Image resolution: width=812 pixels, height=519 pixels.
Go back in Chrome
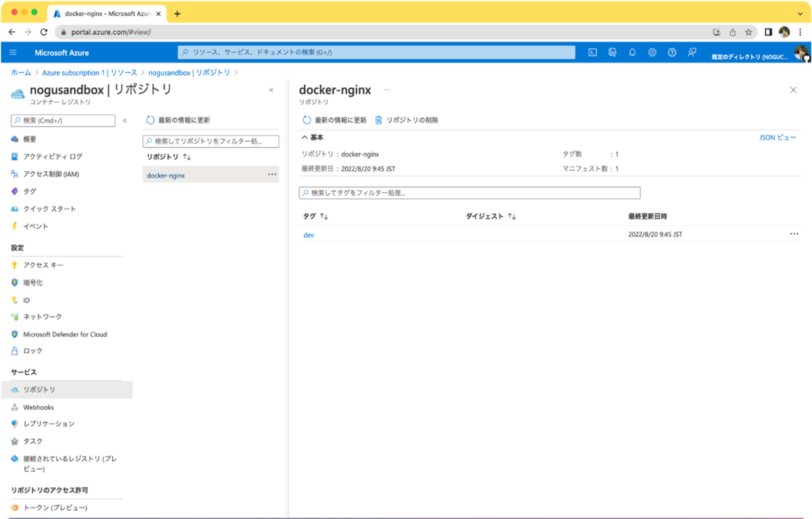click(x=12, y=32)
